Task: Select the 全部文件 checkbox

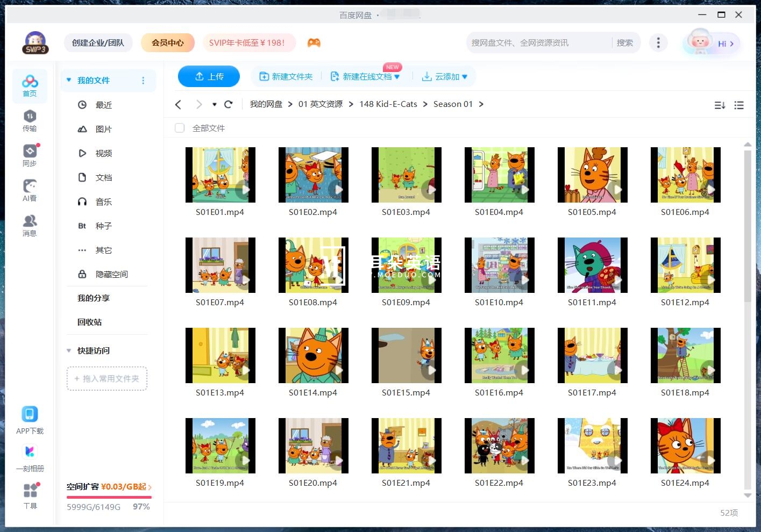Action: click(x=179, y=128)
